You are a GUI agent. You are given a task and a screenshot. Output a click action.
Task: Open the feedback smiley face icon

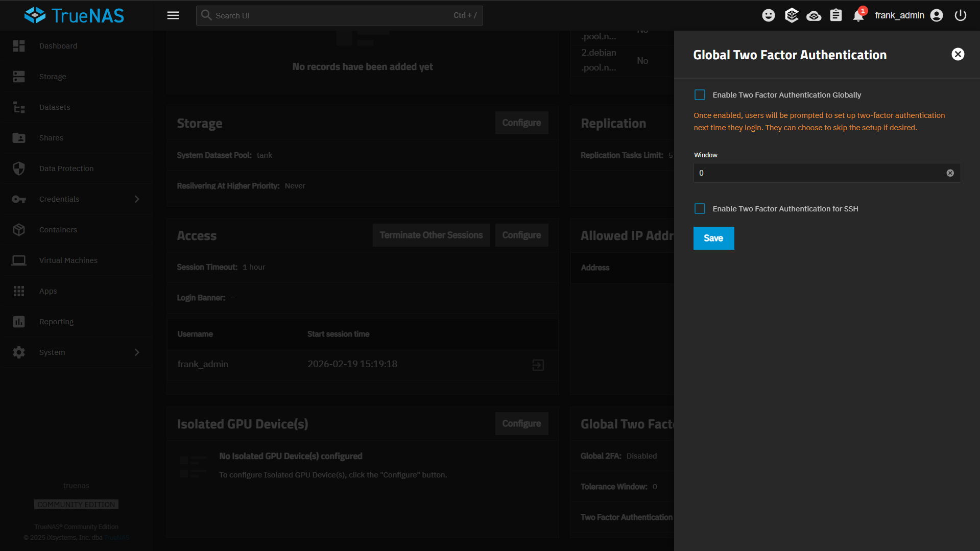coord(768,15)
